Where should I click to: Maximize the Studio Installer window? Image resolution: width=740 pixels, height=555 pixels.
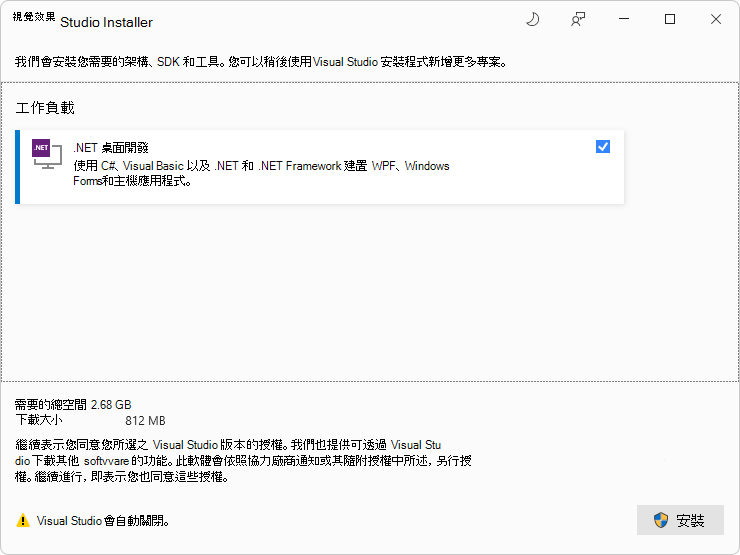coord(670,19)
